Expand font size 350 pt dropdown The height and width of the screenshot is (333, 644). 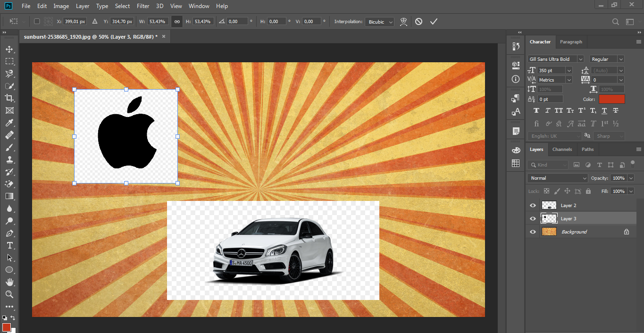click(x=569, y=70)
